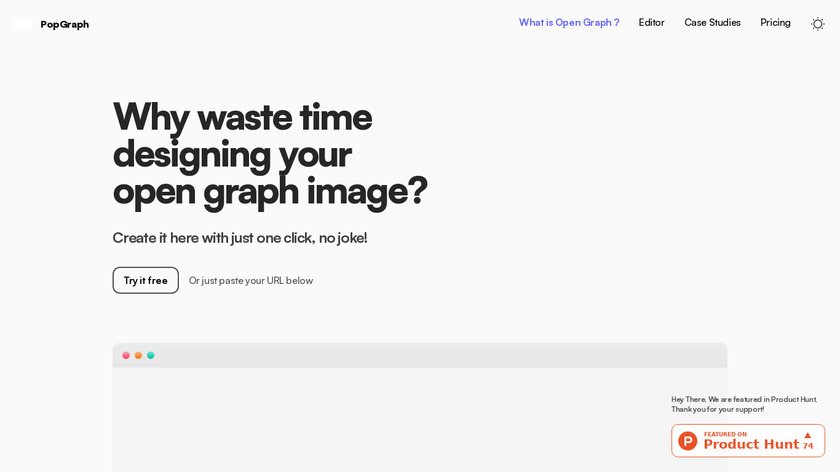Toggle the light/dark theme sun icon
Screen dimensions: 840x472
point(817,24)
